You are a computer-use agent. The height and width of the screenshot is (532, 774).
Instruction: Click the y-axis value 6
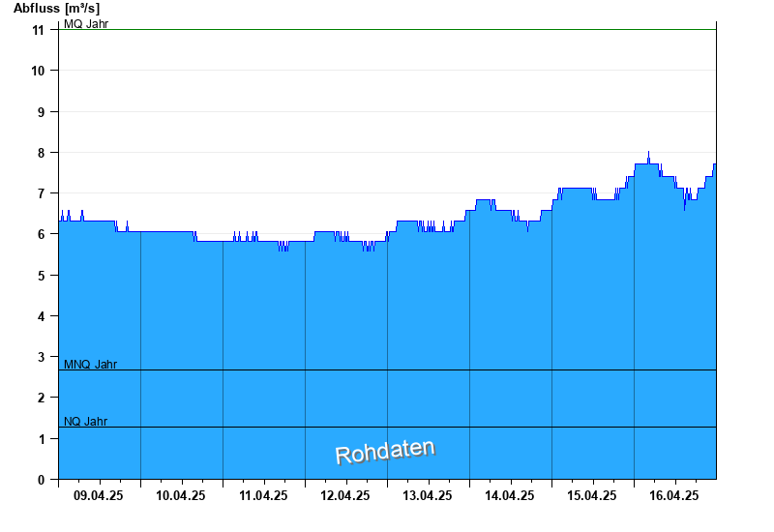coord(42,234)
